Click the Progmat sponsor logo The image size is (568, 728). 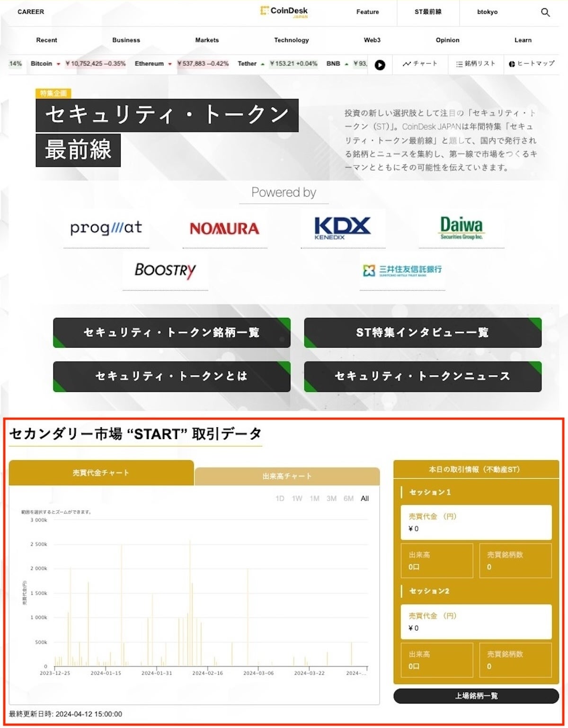106,228
